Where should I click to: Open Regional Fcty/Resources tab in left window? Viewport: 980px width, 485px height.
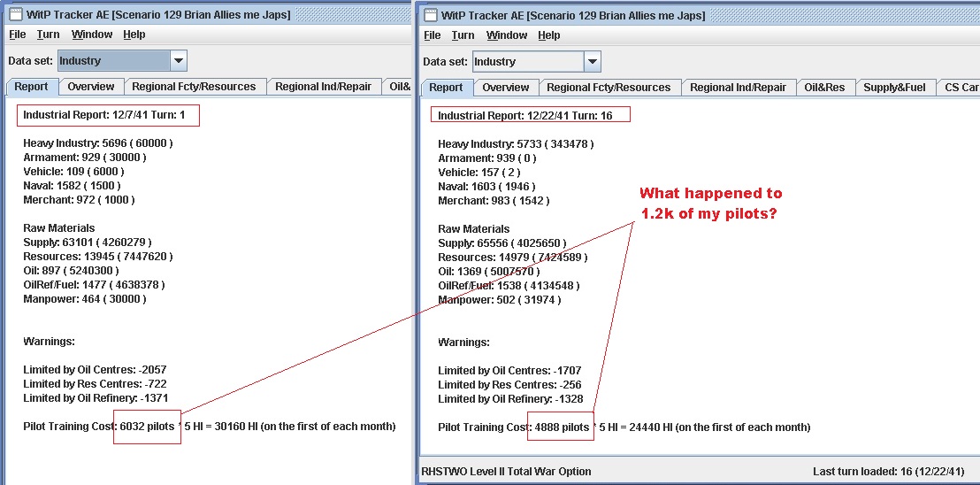194,86
